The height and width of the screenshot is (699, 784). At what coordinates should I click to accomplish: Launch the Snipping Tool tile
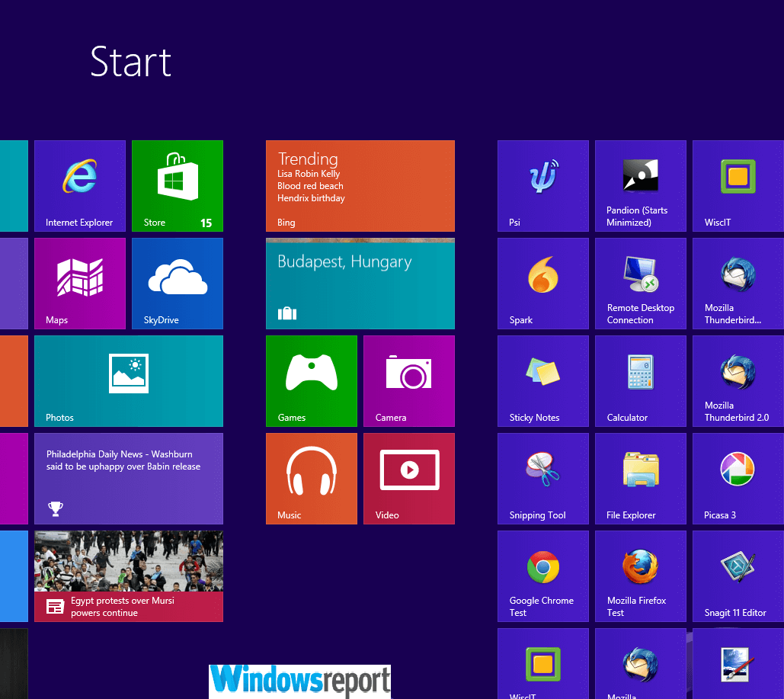pyautogui.click(x=543, y=479)
